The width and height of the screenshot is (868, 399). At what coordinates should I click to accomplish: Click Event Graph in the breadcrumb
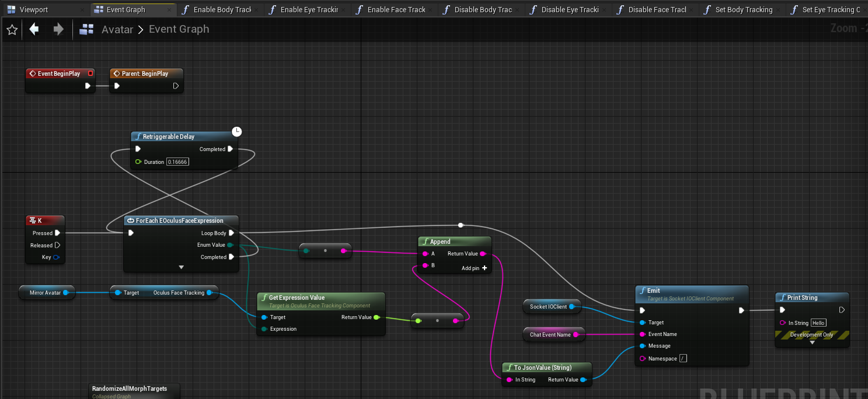(x=179, y=29)
